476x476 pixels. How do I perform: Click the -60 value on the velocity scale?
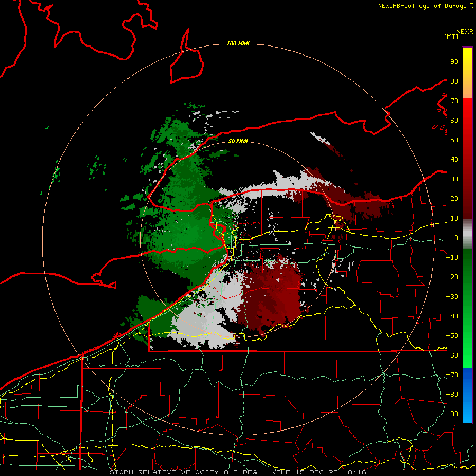click(x=452, y=355)
